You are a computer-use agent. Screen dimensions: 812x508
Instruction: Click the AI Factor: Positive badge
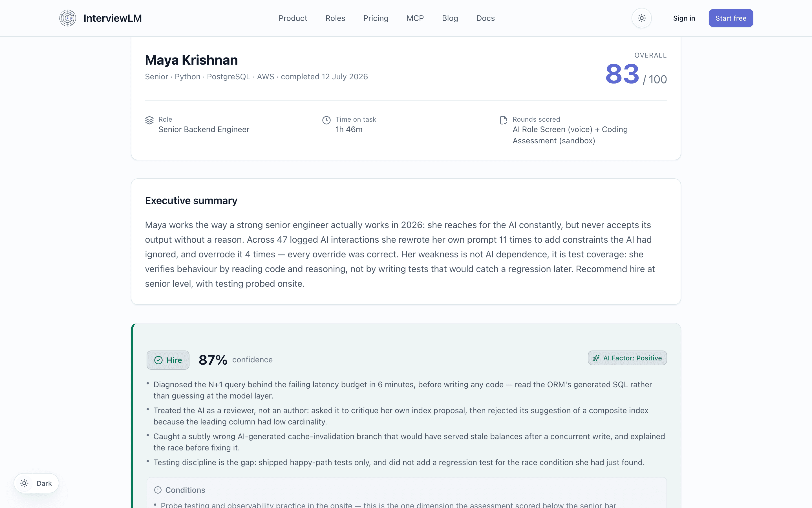627,358
